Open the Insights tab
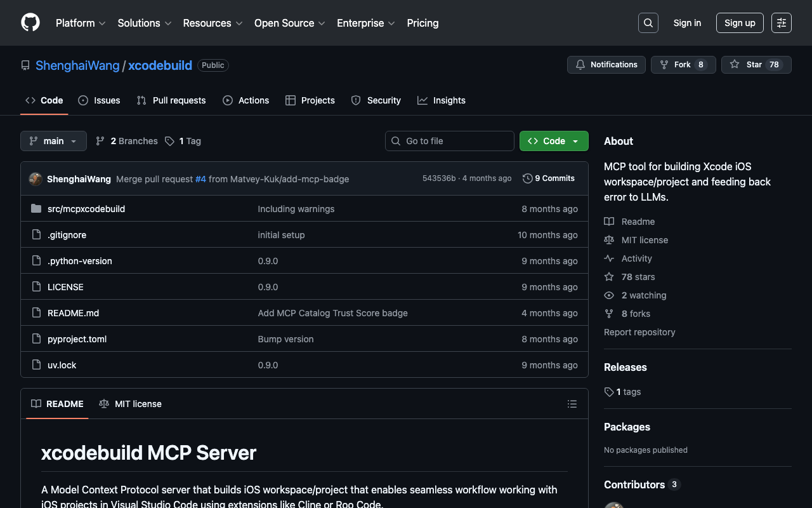Image resolution: width=812 pixels, height=508 pixels. point(442,100)
